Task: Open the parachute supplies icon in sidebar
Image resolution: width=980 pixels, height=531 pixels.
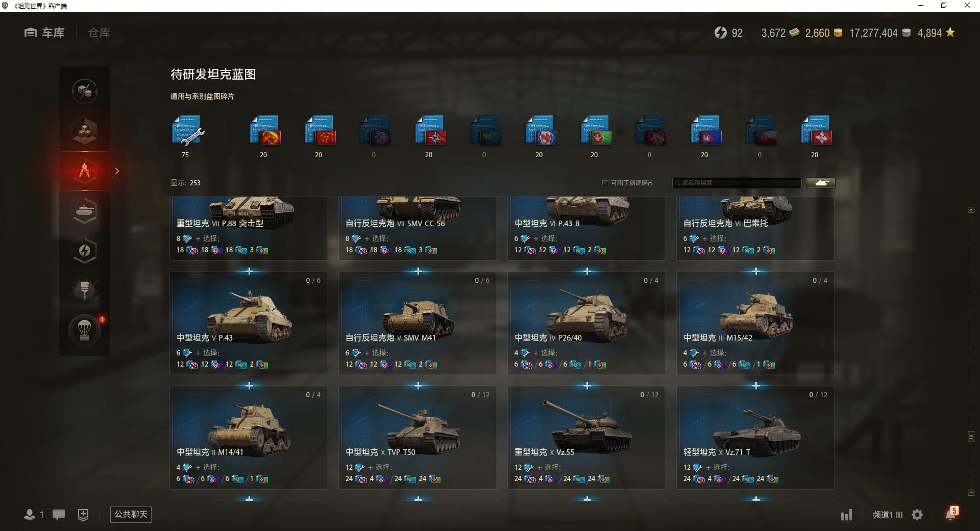Action: click(85, 330)
